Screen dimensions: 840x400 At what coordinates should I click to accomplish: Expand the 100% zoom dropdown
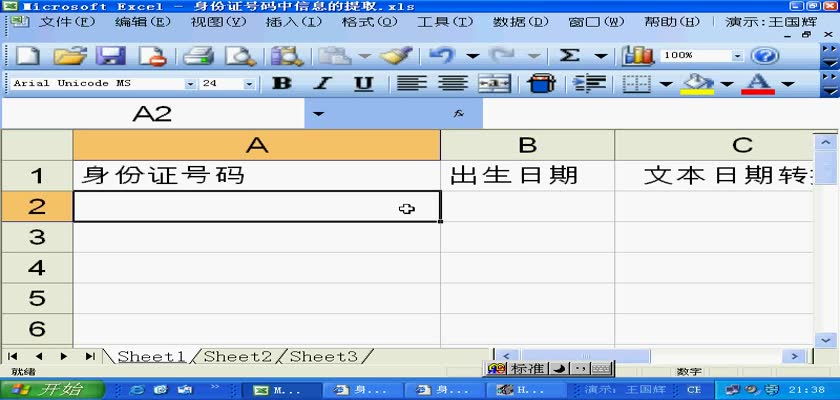738,56
